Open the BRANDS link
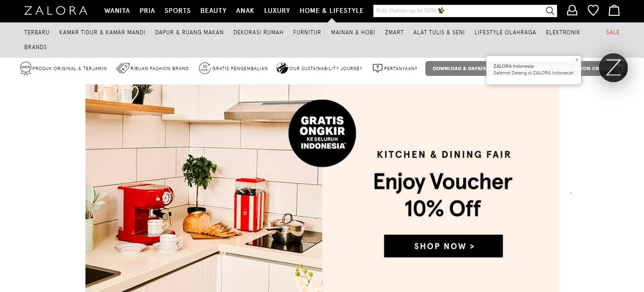 click(35, 47)
